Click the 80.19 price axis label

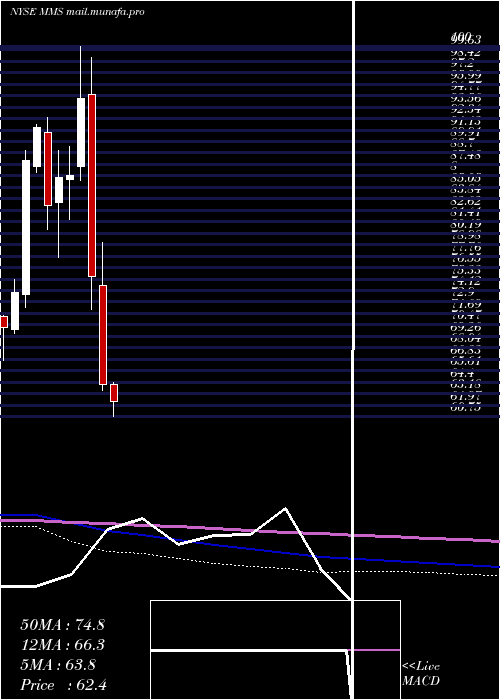pos(465,224)
